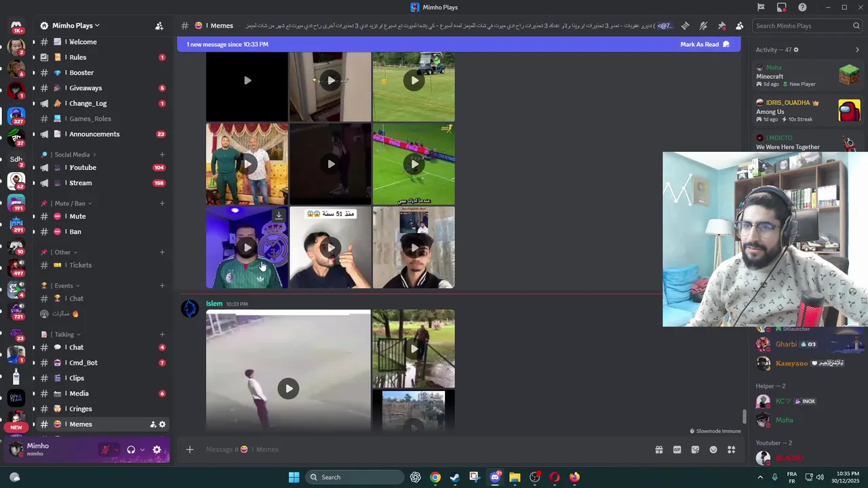Add channel to Social Media category
This screenshot has height=488, width=868.
pyautogui.click(x=162, y=155)
